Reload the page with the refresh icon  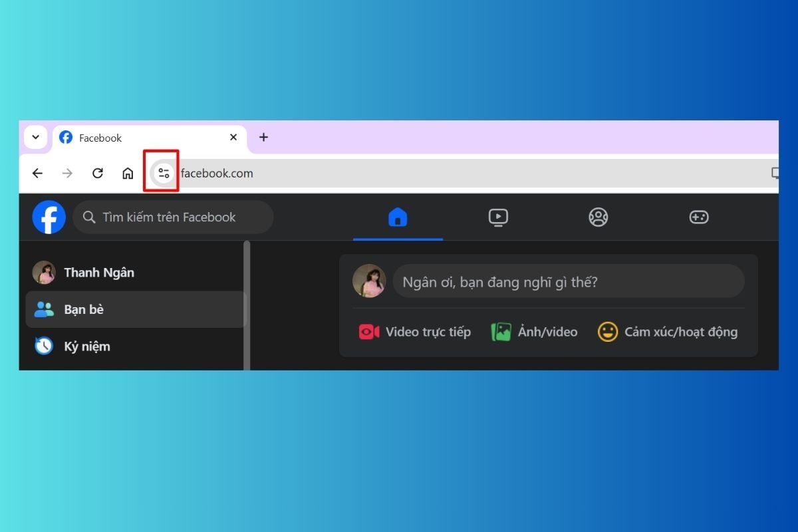(x=98, y=174)
